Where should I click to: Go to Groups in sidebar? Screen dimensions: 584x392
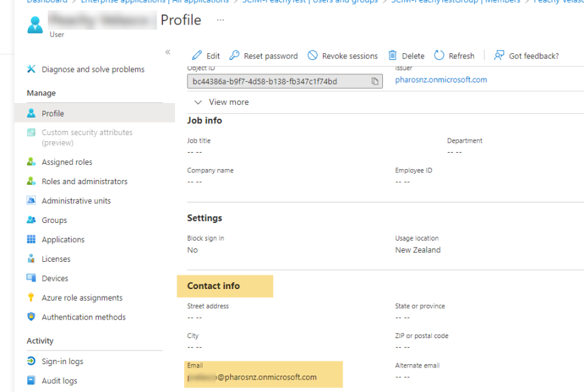click(54, 220)
